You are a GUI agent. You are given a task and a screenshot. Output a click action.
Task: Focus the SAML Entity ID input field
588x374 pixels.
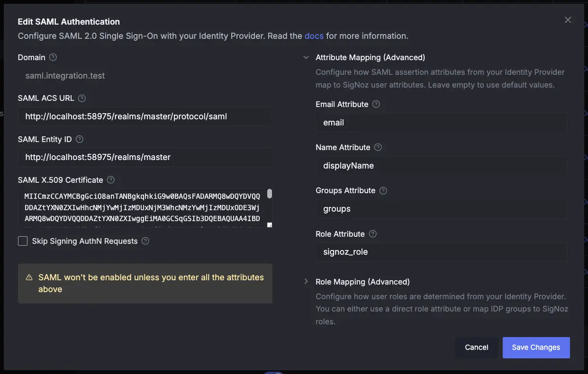(x=145, y=157)
